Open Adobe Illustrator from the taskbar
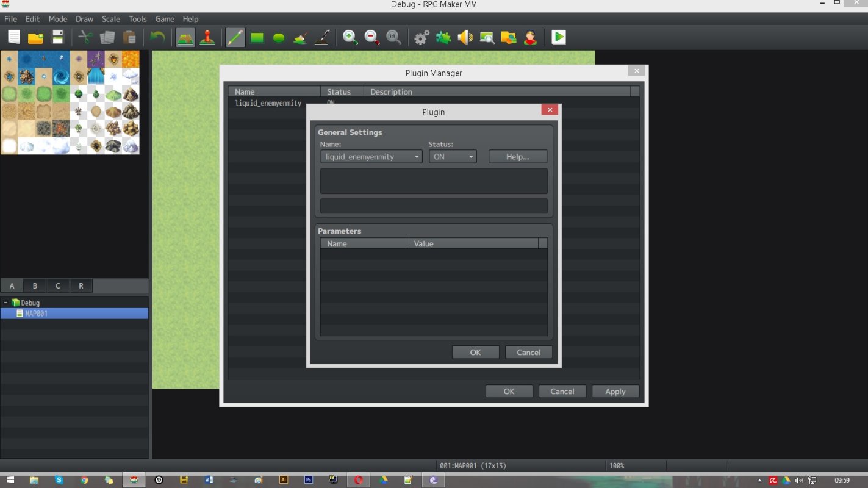This screenshot has height=488, width=868. [283, 480]
